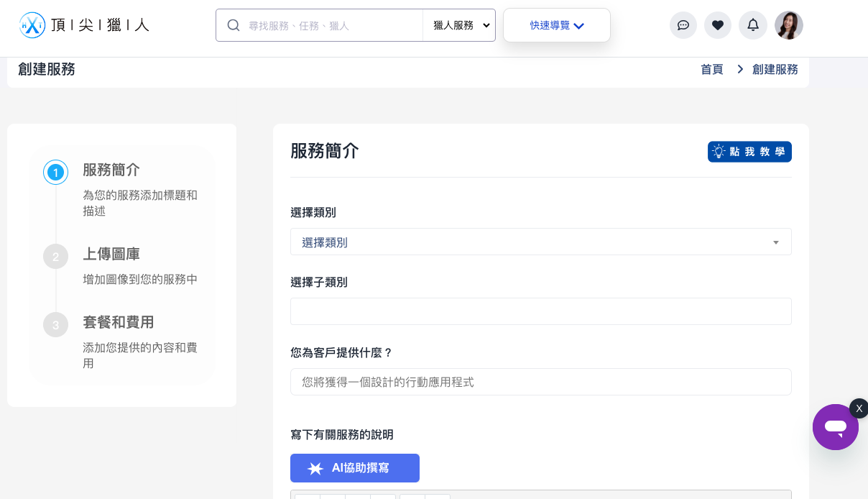Click the search magnifier icon

[234, 25]
